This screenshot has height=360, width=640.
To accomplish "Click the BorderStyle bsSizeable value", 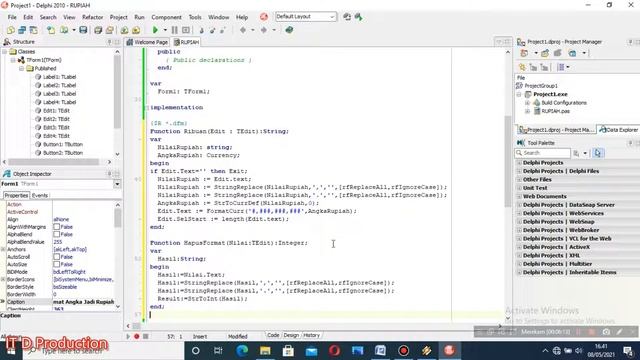I will pos(65,287).
